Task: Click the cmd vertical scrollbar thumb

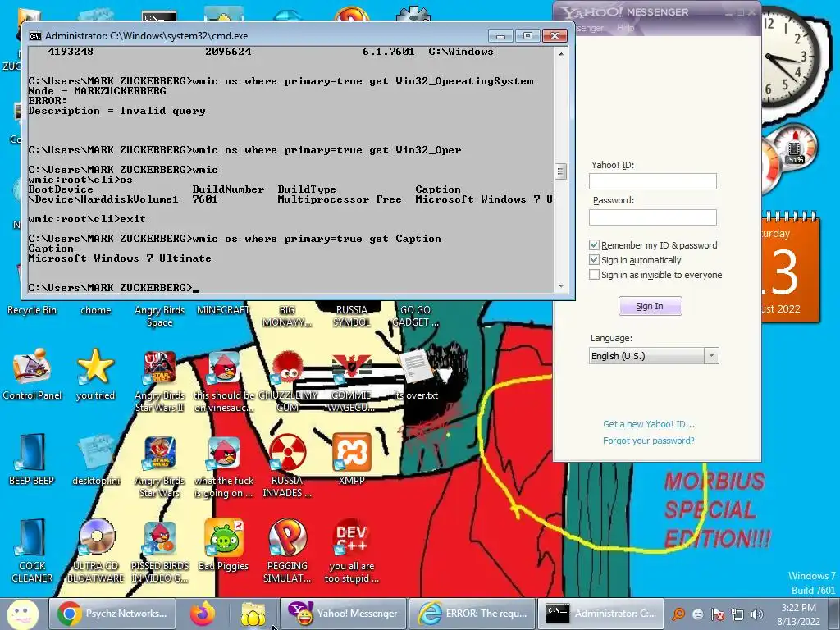Action: coord(560,171)
